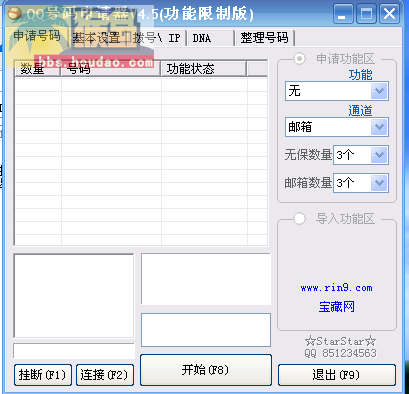Open the DNA tab
The image size is (409, 394).
211,38
